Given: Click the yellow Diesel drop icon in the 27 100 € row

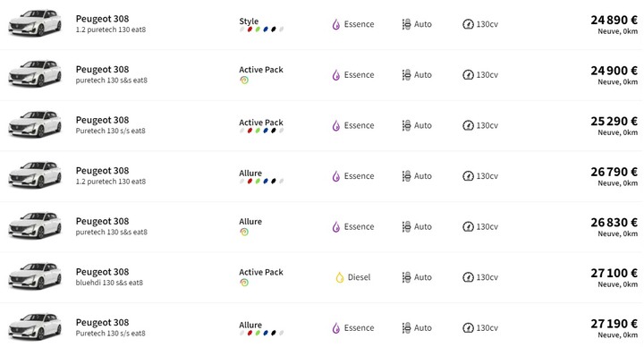Looking at the screenshot, I should click(340, 277).
